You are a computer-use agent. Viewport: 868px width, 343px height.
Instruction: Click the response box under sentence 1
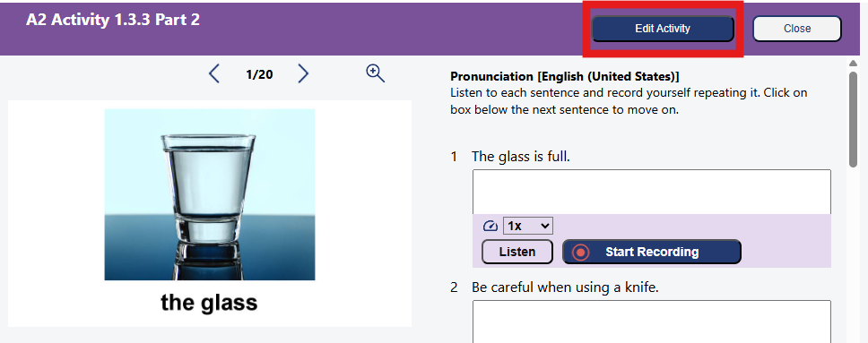tap(652, 192)
